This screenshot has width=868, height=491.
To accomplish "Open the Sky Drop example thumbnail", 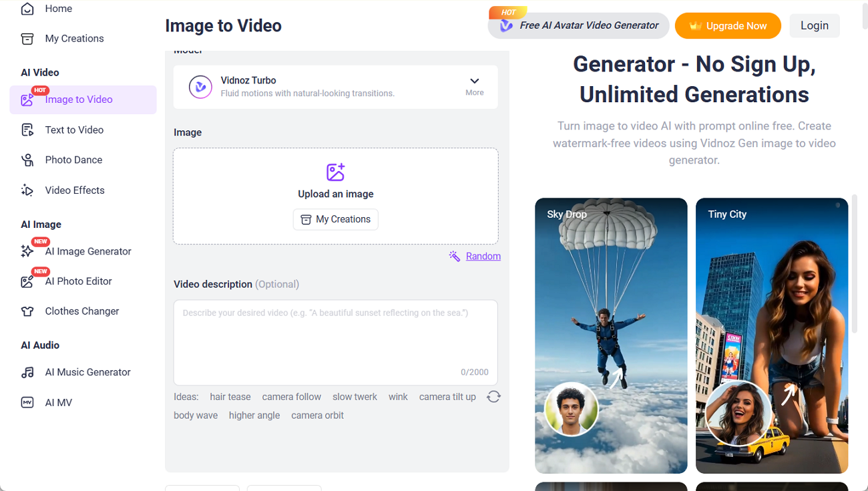I will click(611, 335).
